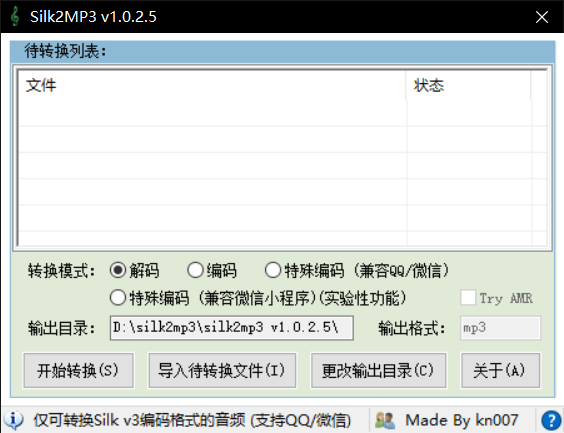Click the 输出目录 path field
Screen dimensions: 564x433
[x=232, y=328]
